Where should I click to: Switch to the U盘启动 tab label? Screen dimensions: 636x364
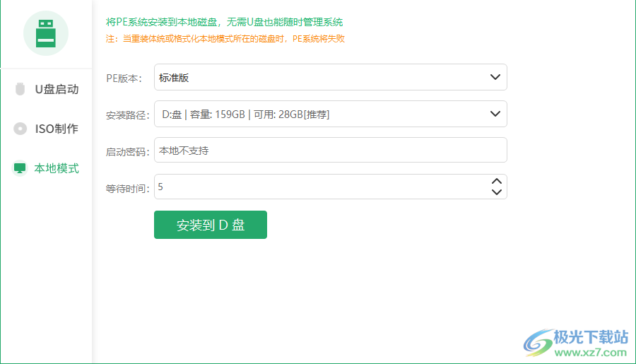tap(57, 89)
